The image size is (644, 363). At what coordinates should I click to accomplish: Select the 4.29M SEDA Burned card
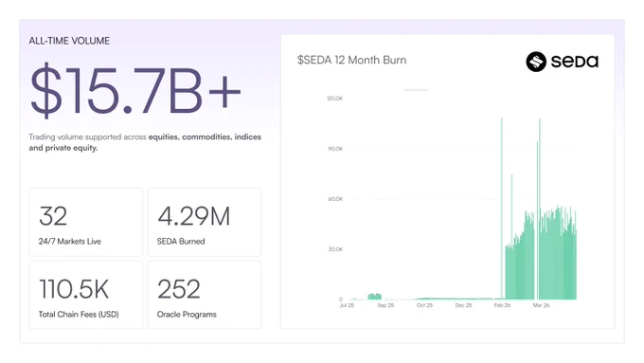tap(205, 222)
